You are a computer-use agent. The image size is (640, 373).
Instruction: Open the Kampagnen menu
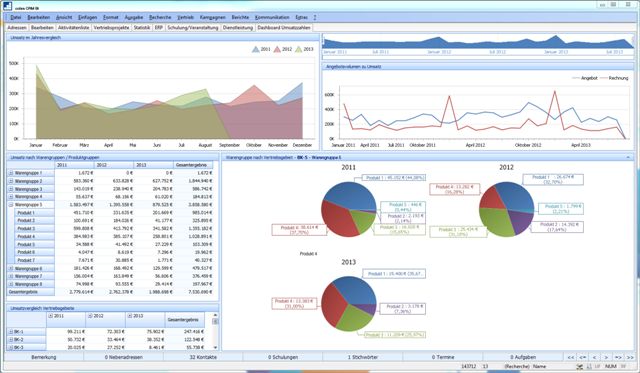(213, 18)
